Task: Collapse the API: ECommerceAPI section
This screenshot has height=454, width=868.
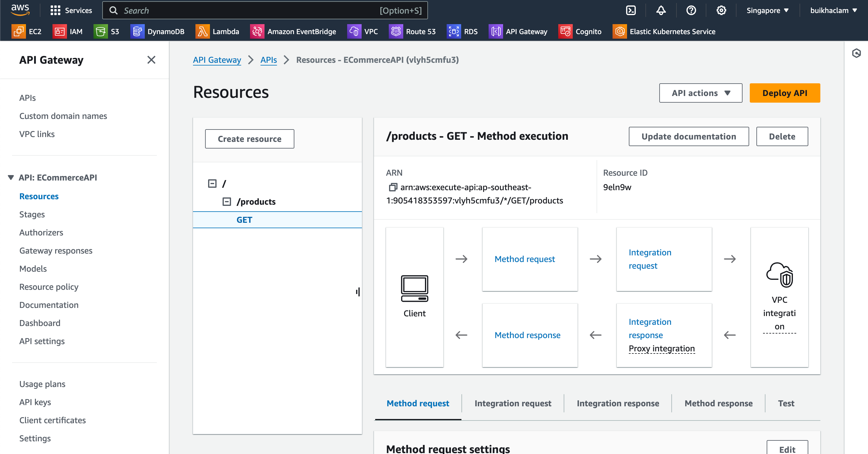Action: pos(11,177)
